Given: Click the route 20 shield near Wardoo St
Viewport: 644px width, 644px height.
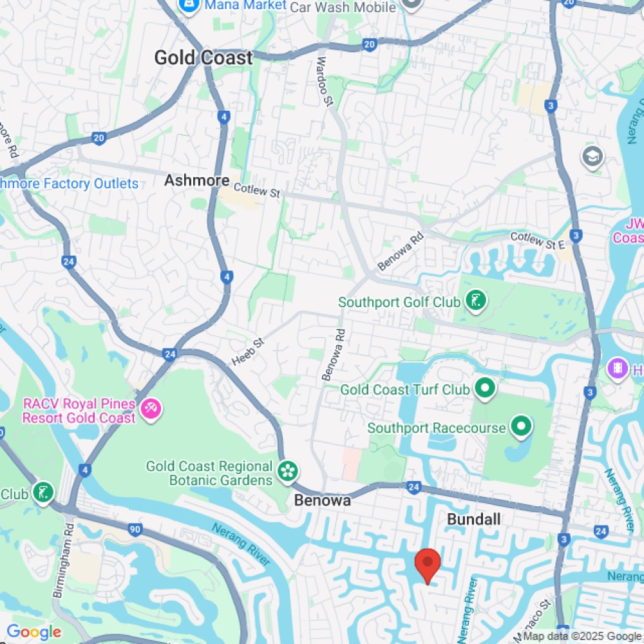Looking at the screenshot, I should [369, 44].
